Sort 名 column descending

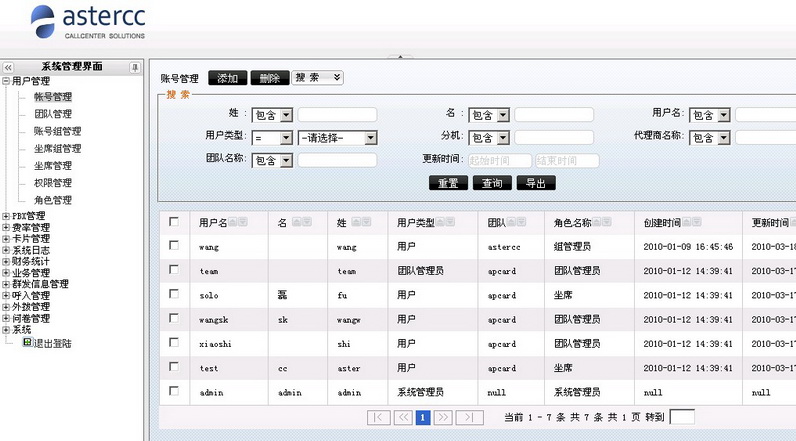point(307,222)
